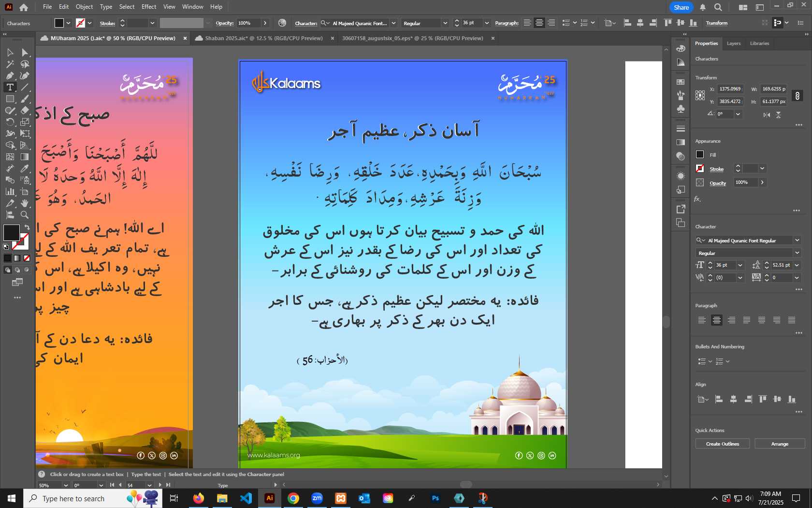
Task: Open the Window menu
Action: pyautogui.click(x=192, y=7)
